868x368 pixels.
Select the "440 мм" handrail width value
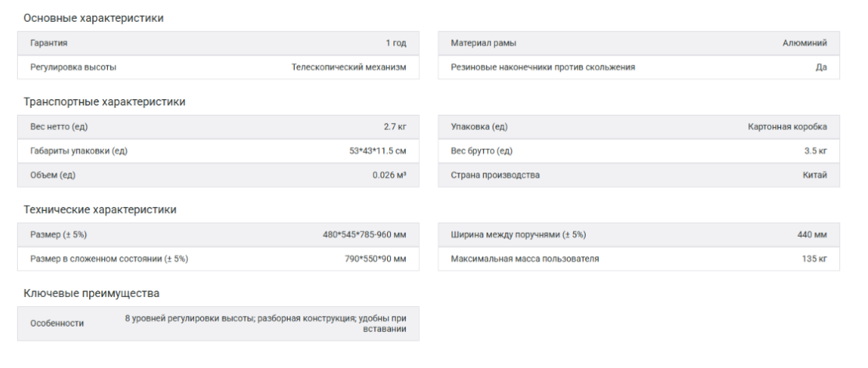point(812,235)
